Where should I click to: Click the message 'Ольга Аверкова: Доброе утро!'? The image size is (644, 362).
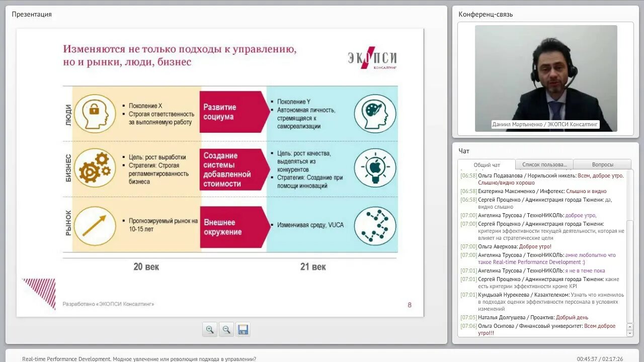506,247
